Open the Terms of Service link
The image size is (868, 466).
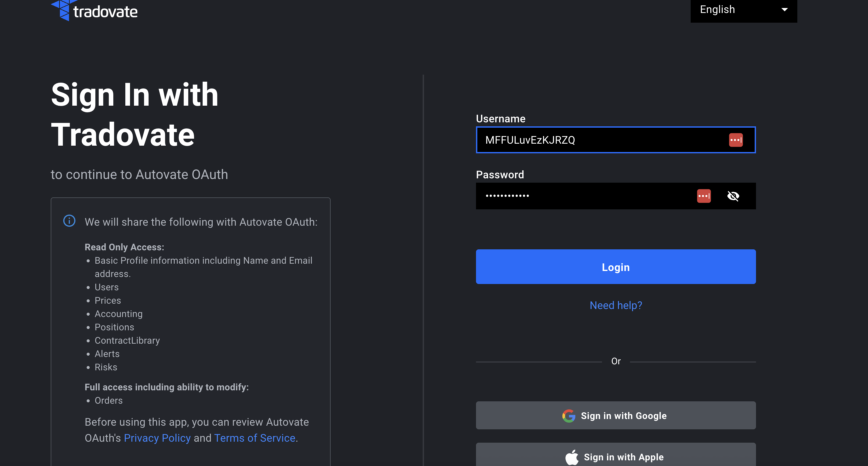pyautogui.click(x=255, y=438)
